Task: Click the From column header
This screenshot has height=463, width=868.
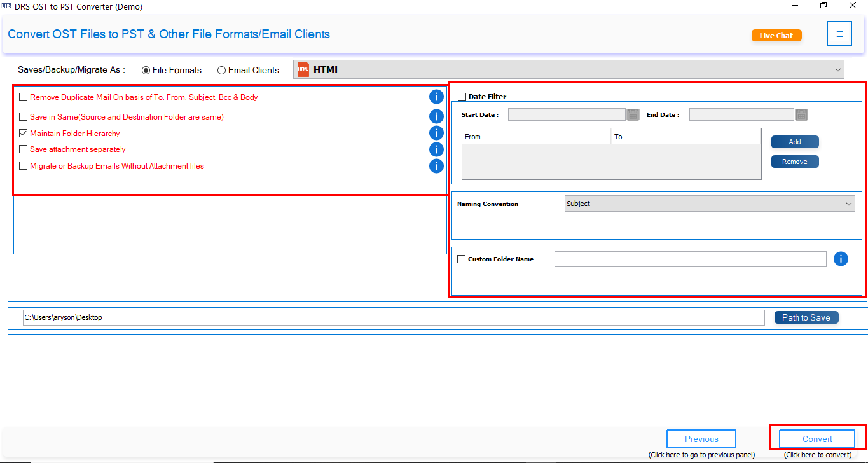Action: pos(537,137)
